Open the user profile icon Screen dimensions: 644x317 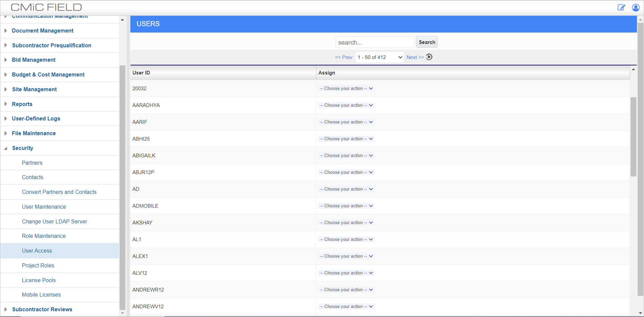[x=636, y=7]
